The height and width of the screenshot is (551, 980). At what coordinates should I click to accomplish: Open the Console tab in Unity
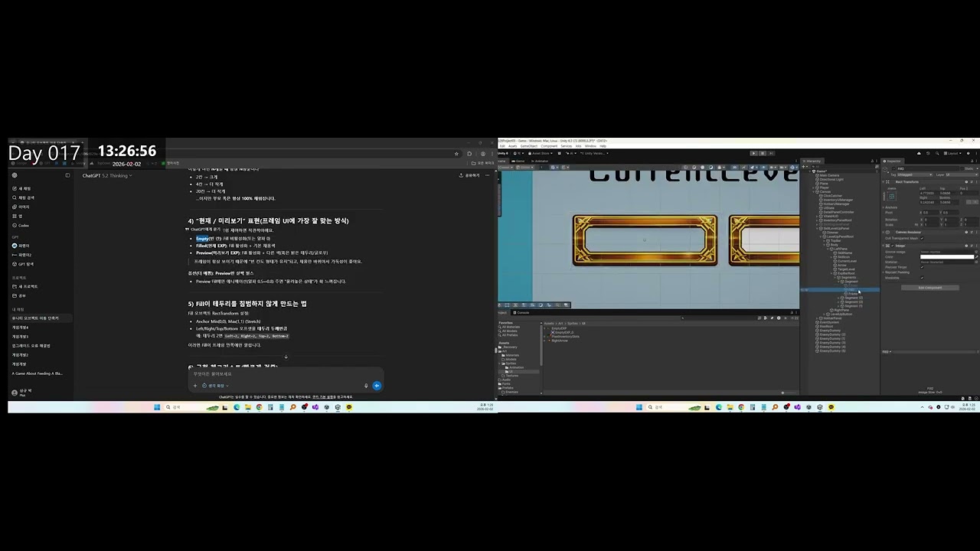[521, 313]
